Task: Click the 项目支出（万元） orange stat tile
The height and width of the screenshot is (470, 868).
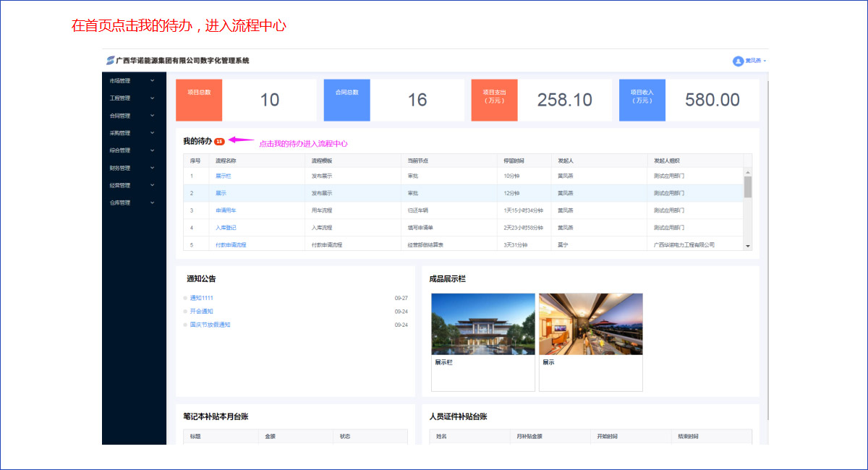Action: pyautogui.click(x=495, y=100)
